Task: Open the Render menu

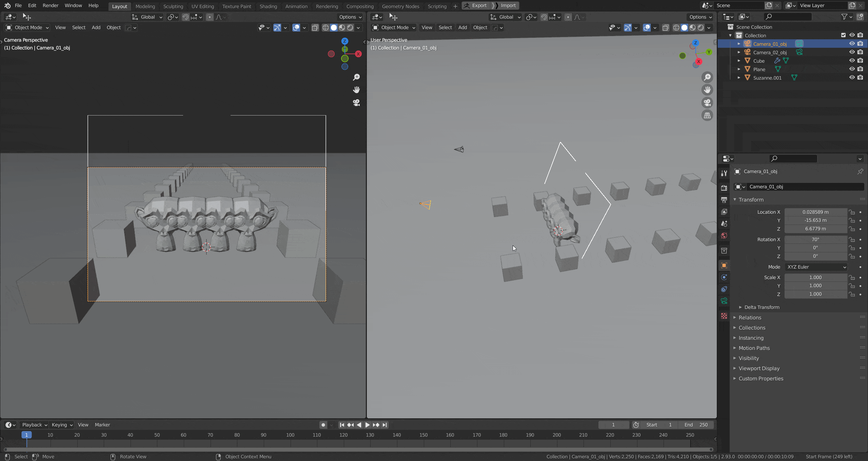Action: 50,5
